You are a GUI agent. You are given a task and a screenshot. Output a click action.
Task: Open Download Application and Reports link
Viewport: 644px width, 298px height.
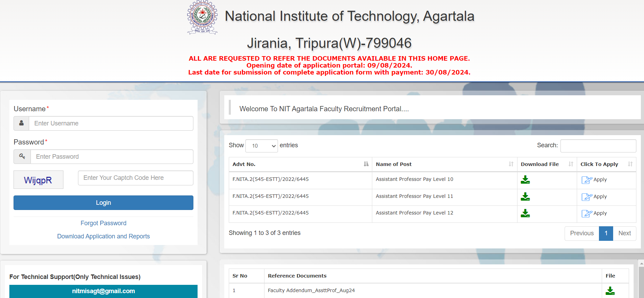pos(103,236)
